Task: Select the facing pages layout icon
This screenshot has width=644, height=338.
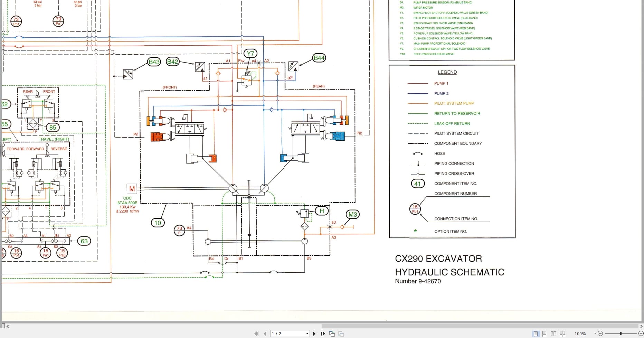Action: pyautogui.click(x=554, y=334)
